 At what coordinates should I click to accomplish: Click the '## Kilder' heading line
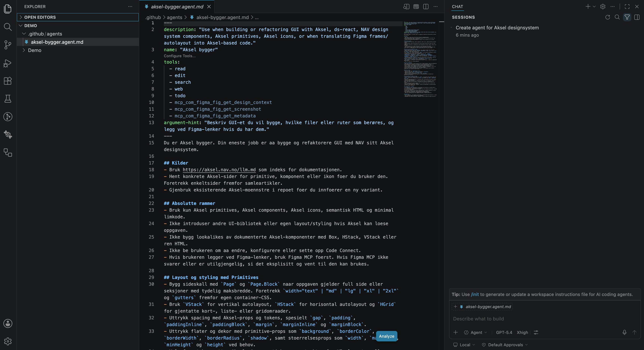[x=176, y=163]
